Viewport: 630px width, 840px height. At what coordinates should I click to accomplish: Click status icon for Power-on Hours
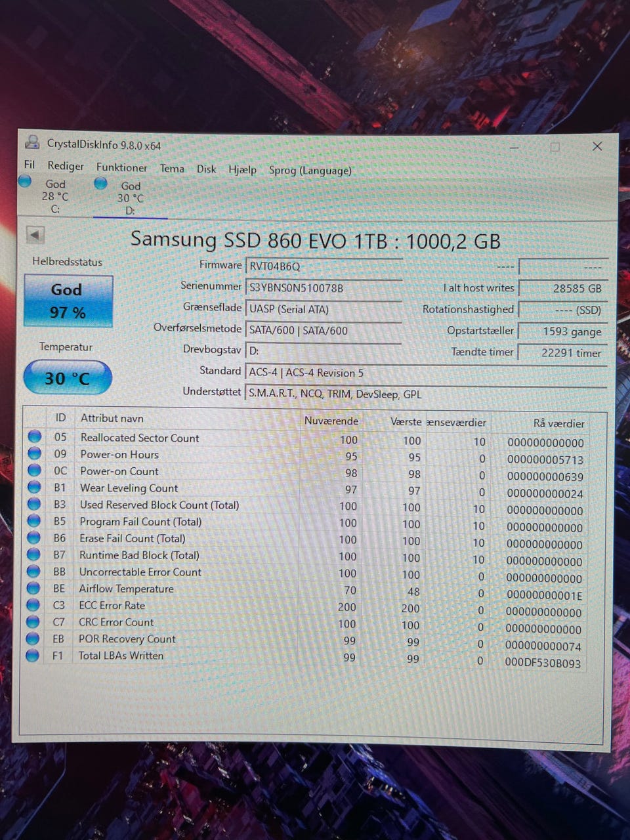click(x=35, y=453)
